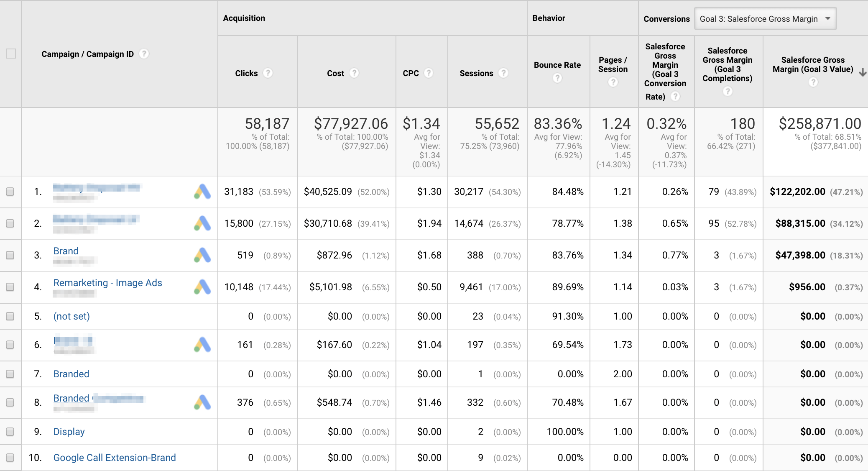Open blurred campaign link in row 1
Viewport: 868px width, 471px height.
click(97, 187)
